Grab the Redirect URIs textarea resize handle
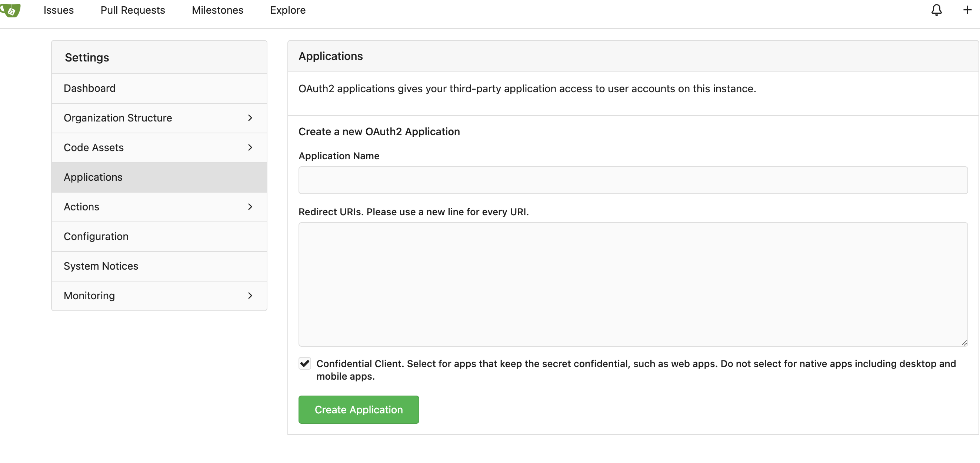Screen dimensions: 980x463 (964, 343)
